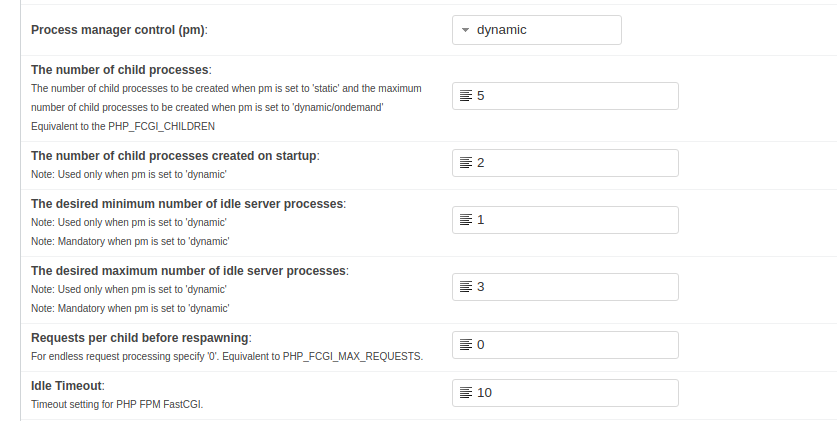Viewport: 837px width, 421px height.
Task: Focus the child processes on startup input
Action: (x=575, y=163)
